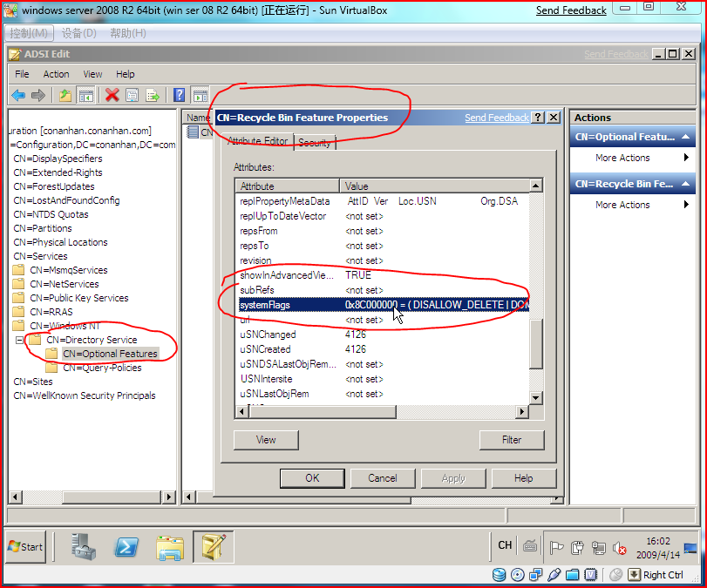Click VirtualBox virtualization chip status icon
707x588 pixels.
click(591, 575)
